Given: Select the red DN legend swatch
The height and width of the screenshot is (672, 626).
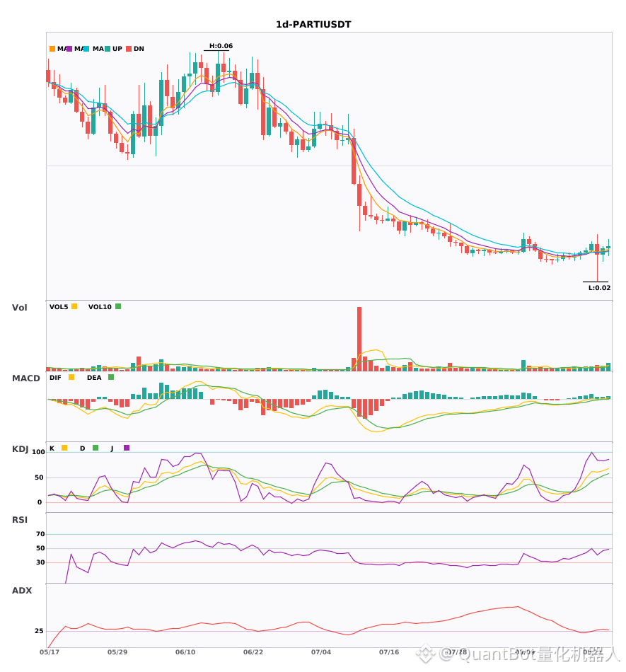Looking at the screenshot, I should point(129,49).
